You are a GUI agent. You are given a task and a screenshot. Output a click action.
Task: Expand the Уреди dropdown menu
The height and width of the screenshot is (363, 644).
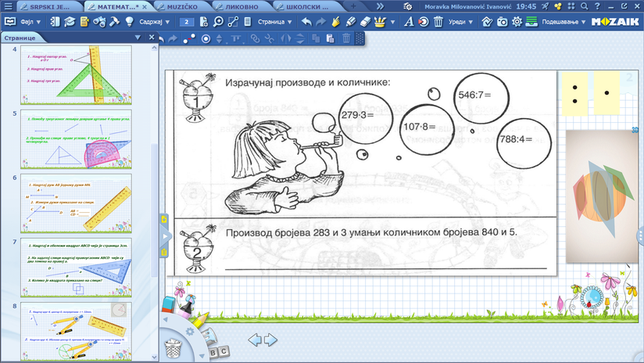460,22
